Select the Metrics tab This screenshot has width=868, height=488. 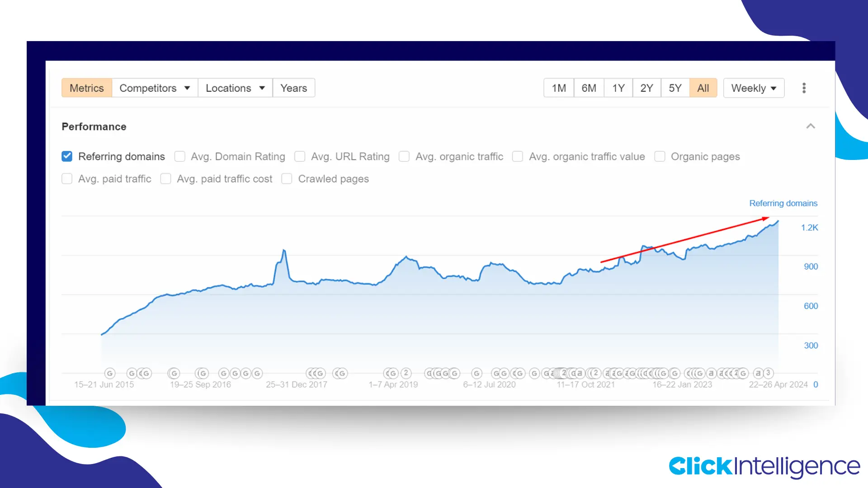click(x=86, y=88)
